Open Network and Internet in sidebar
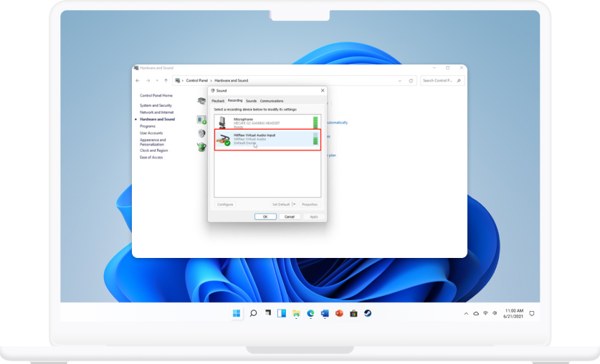The image size is (600, 364). coord(156,112)
